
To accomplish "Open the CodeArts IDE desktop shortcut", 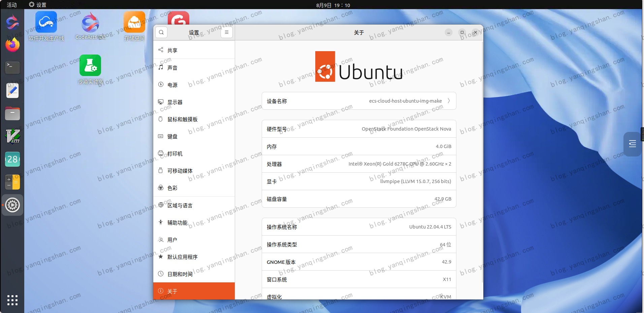I will pos(90,26).
